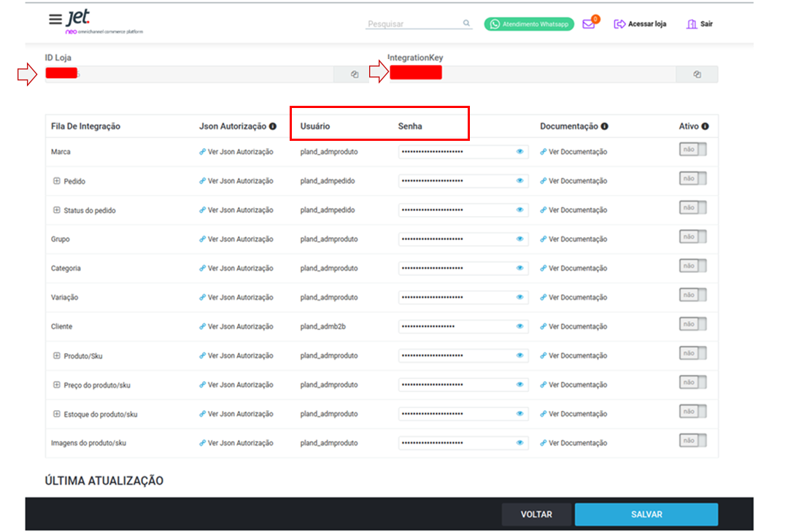Copy the ID Loja value
Screen dimensions: 788x532
click(355, 74)
